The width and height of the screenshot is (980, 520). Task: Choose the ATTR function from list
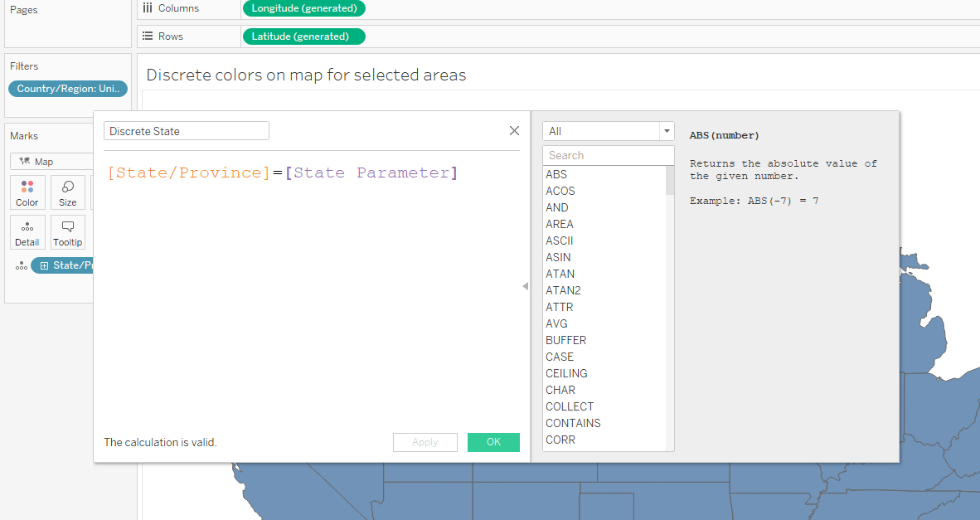point(560,307)
